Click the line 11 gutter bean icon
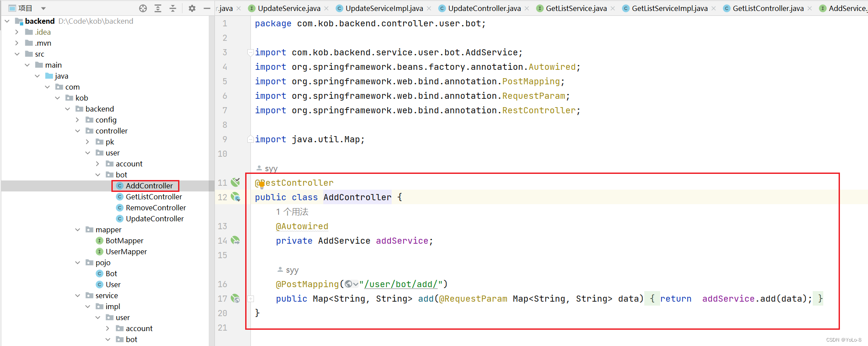The image size is (868, 346). [x=236, y=182]
